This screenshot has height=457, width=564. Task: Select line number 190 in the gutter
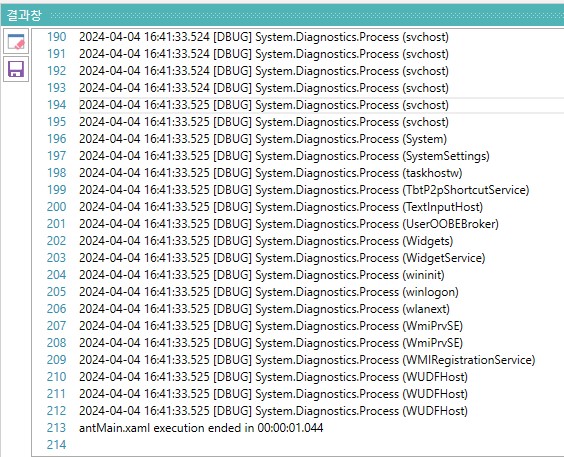56,37
